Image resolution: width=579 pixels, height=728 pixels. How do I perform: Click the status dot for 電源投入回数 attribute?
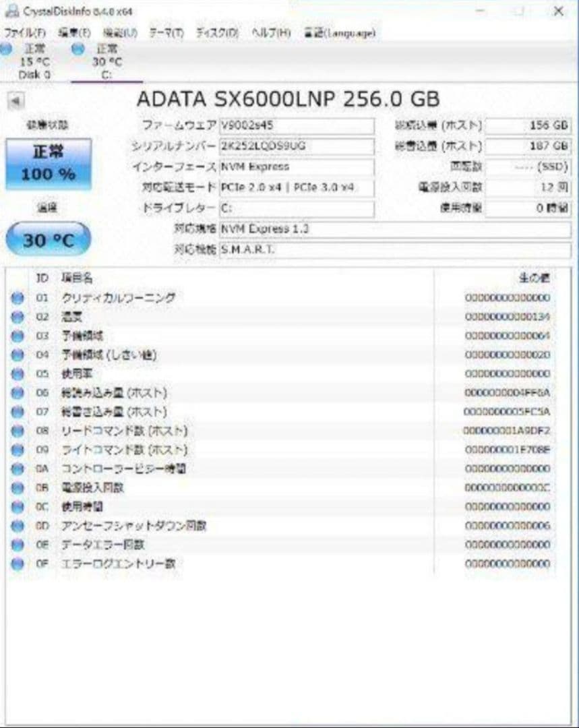coord(17,488)
